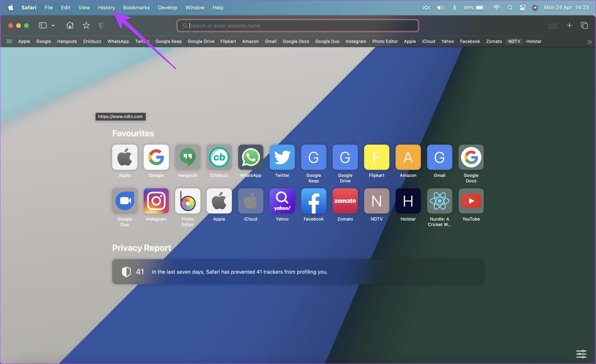Open the Bluetooth status menu
The image size is (596, 364).
point(455,8)
